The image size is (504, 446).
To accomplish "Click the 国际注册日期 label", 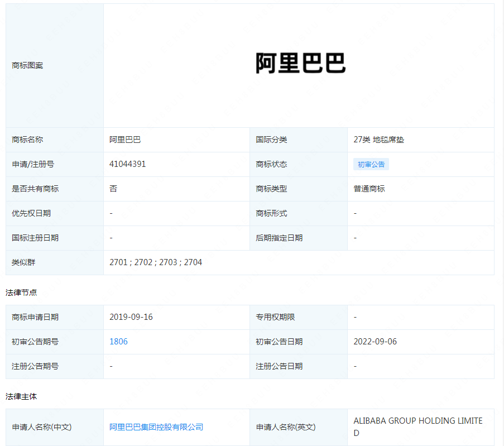I will click(x=35, y=238).
